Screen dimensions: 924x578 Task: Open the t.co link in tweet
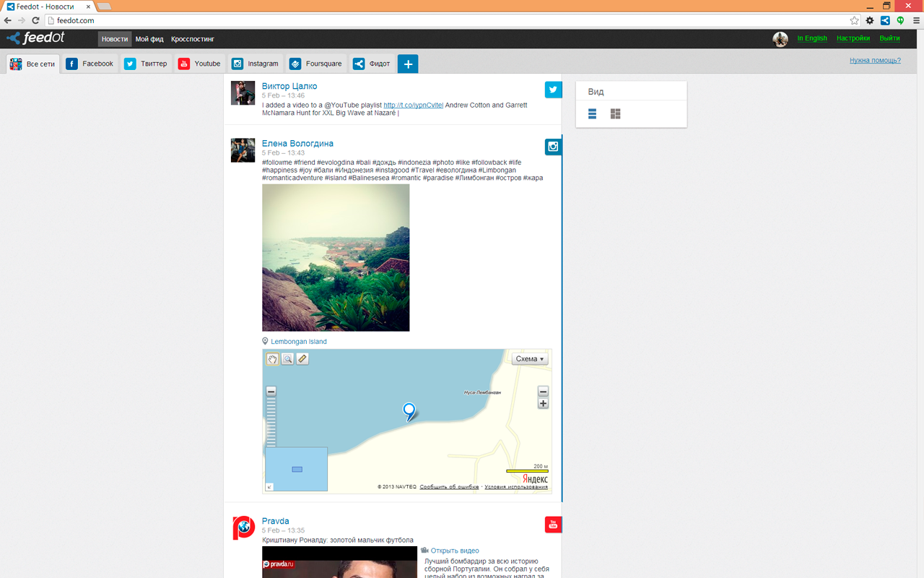pos(413,105)
